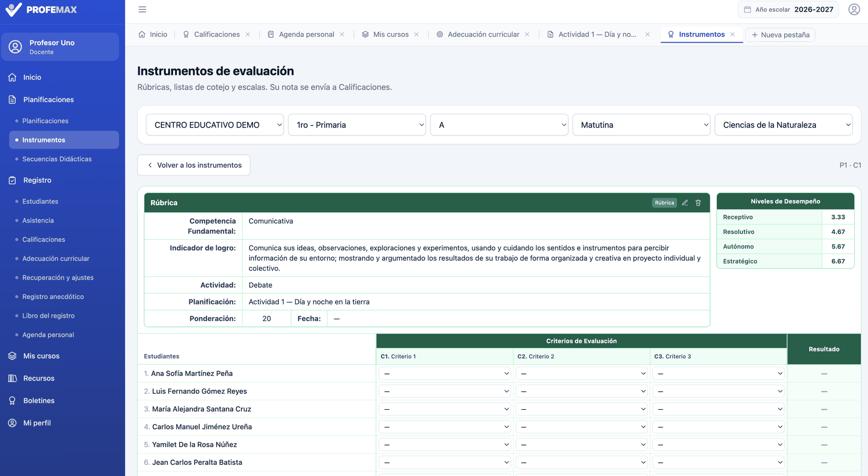Click the Boletines award icon
The image size is (868, 476).
pyautogui.click(x=12, y=400)
